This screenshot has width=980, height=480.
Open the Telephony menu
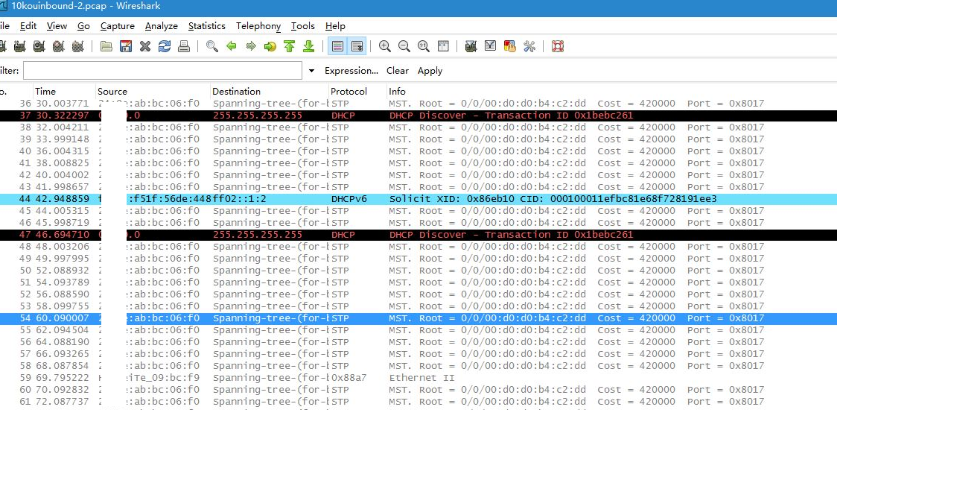click(x=258, y=26)
